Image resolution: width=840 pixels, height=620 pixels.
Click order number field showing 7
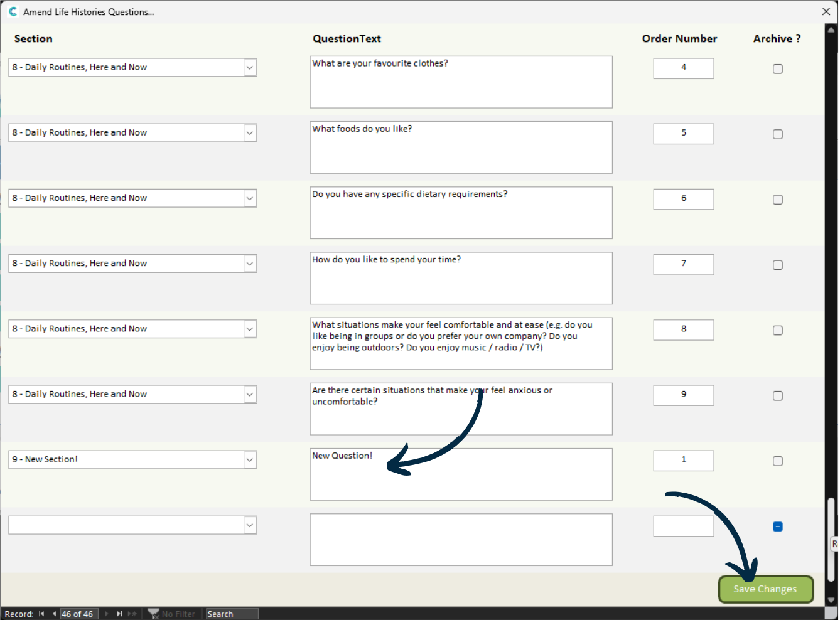coord(684,264)
